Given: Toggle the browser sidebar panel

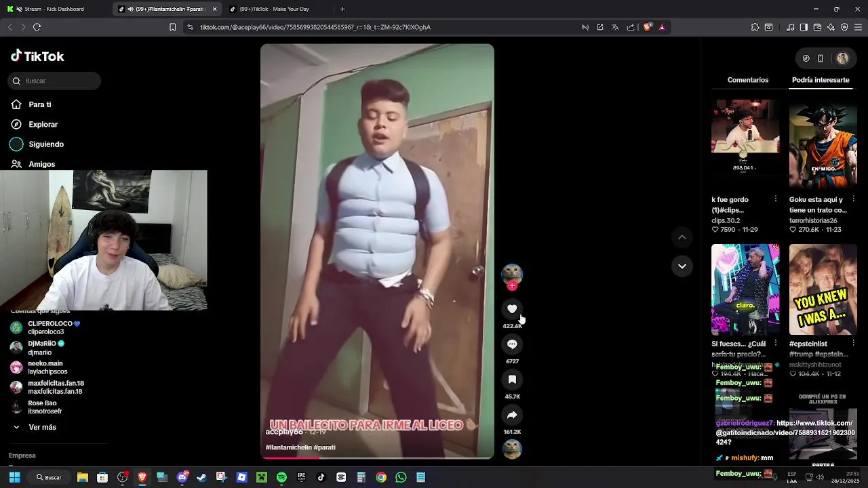Looking at the screenshot, I should coord(804,27).
